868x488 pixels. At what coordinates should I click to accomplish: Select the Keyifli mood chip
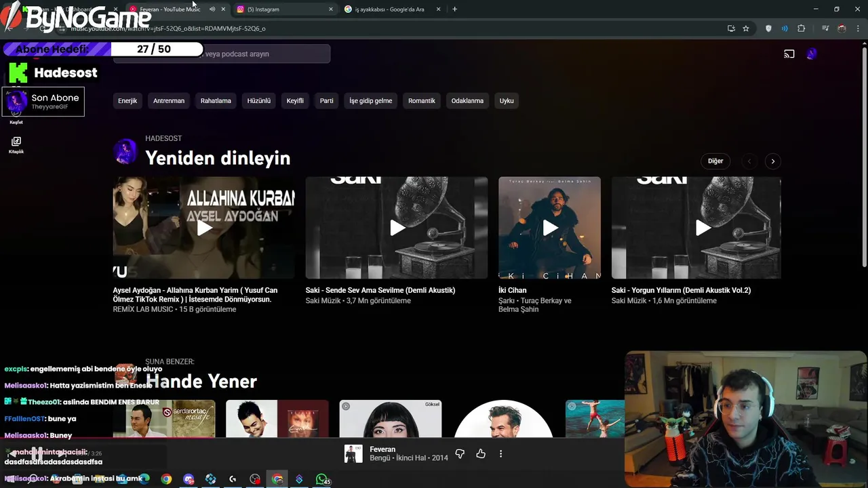point(295,101)
